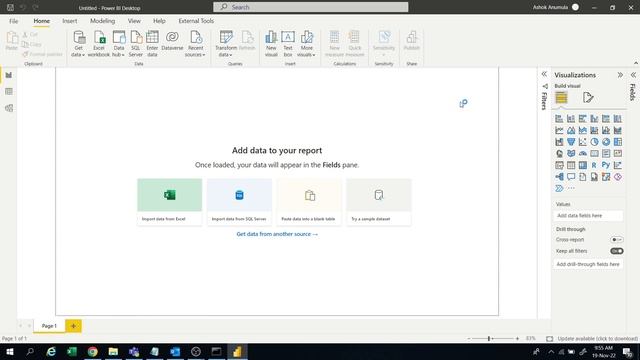Image resolution: width=640 pixels, height=360 pixels.
Task: Select the Funnel visual
Action: coord(571,142)
